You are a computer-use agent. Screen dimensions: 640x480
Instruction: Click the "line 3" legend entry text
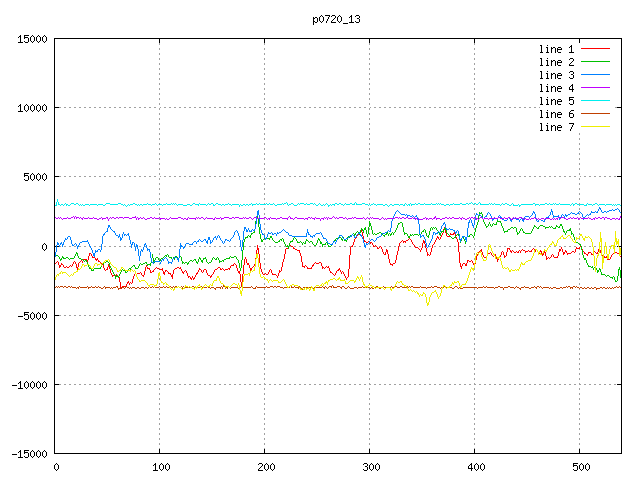click(x=556, y=75)
